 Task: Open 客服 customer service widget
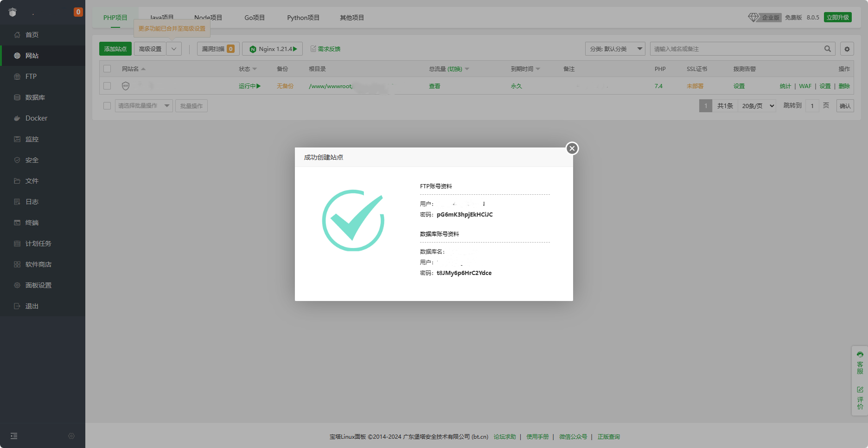(860, 363)
